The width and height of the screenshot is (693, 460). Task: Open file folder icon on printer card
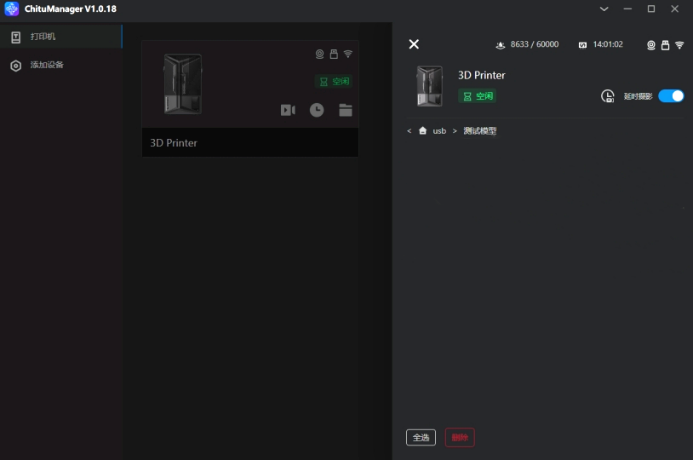tap(345, 110)
